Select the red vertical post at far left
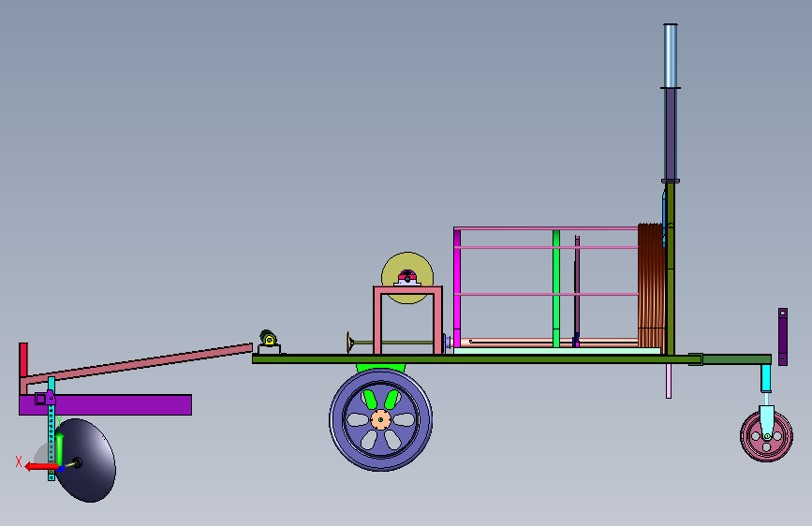Viewport: 812px width, 526px height. (23, 359)
